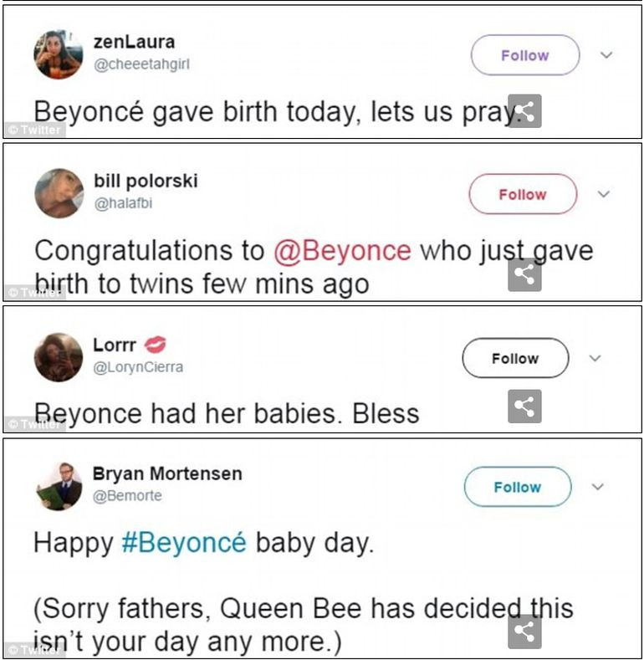The image size is (644, 660).
Task: Click share icon on bill polorski's tweet
Action: [524, 274]
